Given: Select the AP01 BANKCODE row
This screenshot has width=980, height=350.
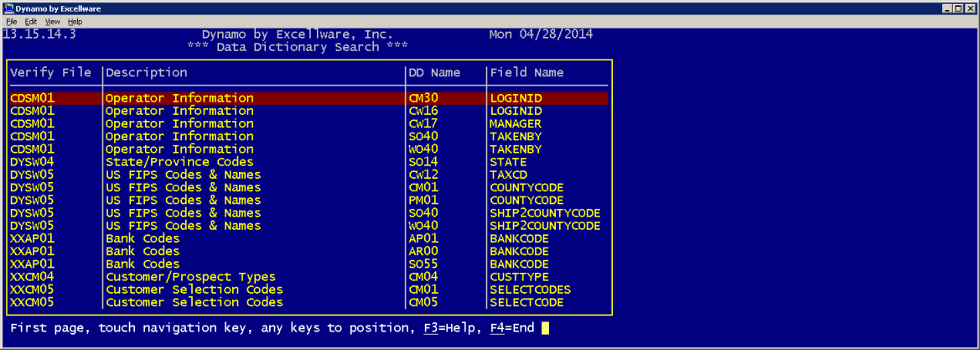Looking at the screenshot, I should (309, 238).
